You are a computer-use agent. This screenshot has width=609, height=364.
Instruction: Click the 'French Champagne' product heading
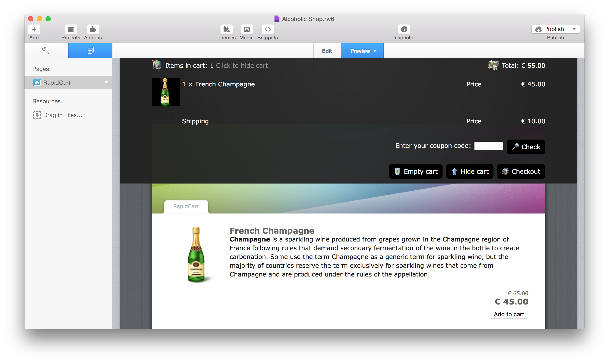point(272,231)
